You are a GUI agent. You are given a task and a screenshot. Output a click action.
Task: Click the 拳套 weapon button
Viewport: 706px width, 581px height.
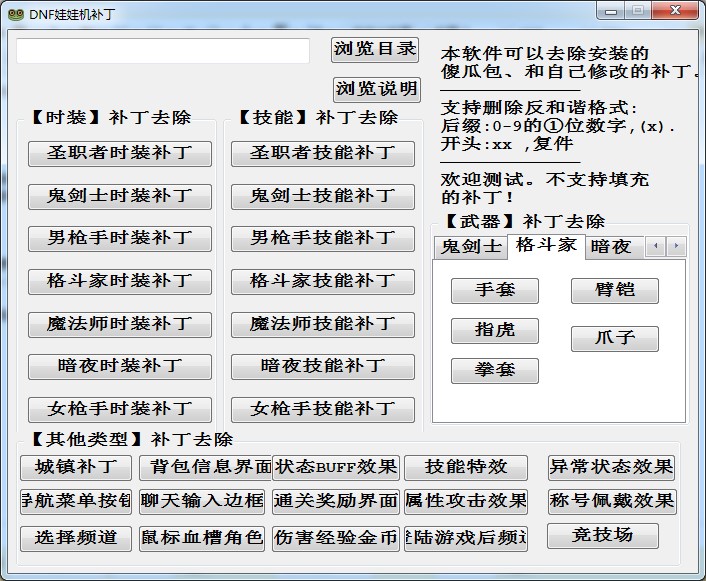(x=495, y=371)
